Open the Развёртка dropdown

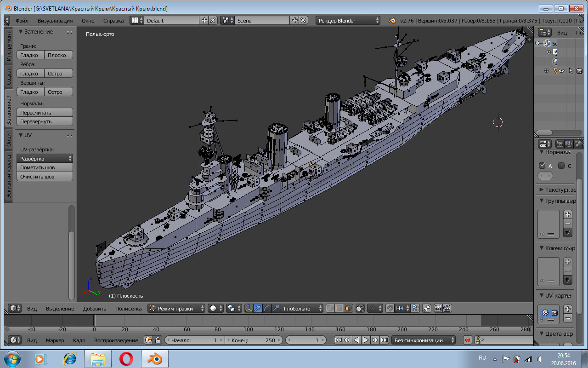(x=45, y=158)
